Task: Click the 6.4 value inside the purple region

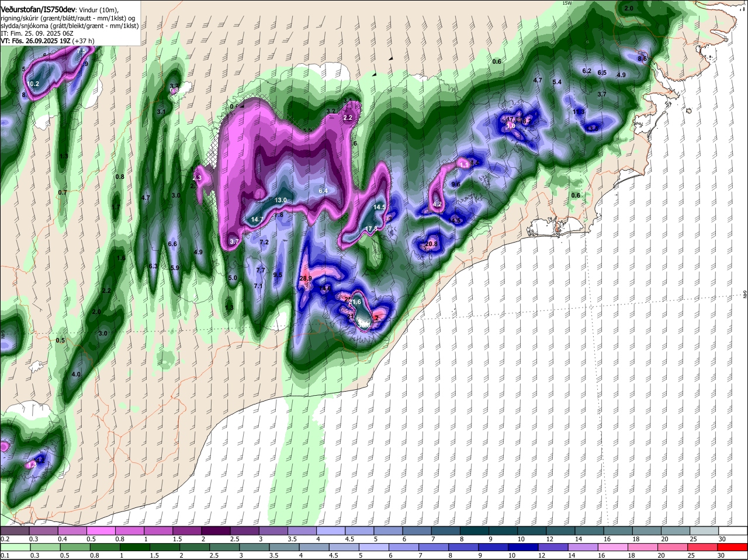Action: click(x=323, y=191)
